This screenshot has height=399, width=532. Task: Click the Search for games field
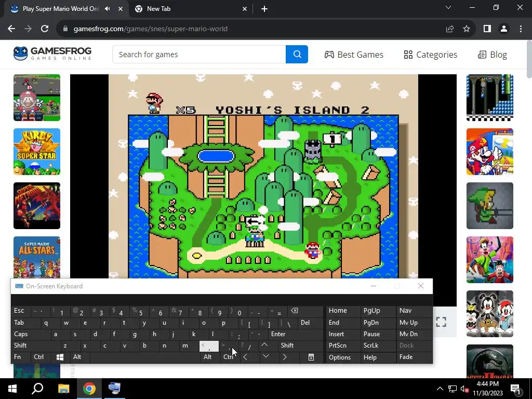(199, 54)
